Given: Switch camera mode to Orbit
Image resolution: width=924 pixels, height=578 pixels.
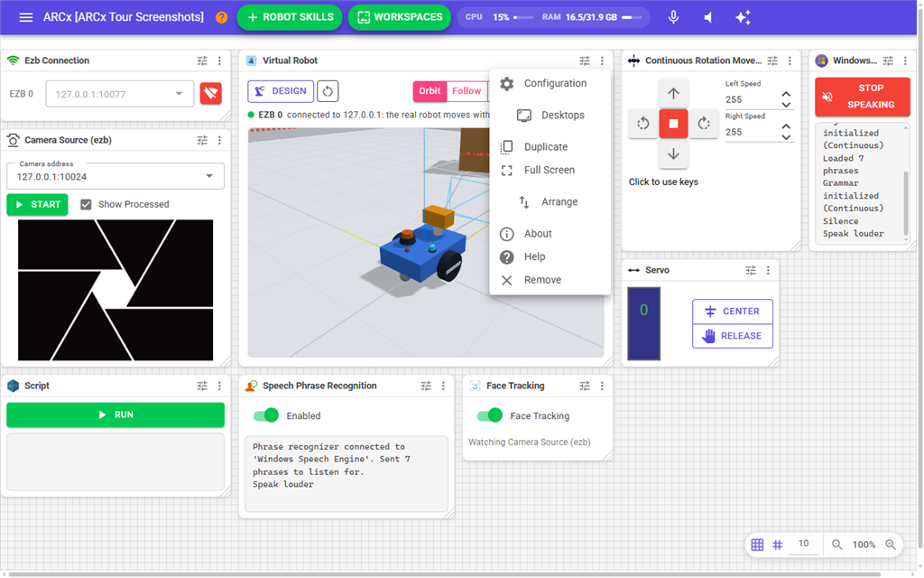Looking at the screenshot, I should click(430, 91).
